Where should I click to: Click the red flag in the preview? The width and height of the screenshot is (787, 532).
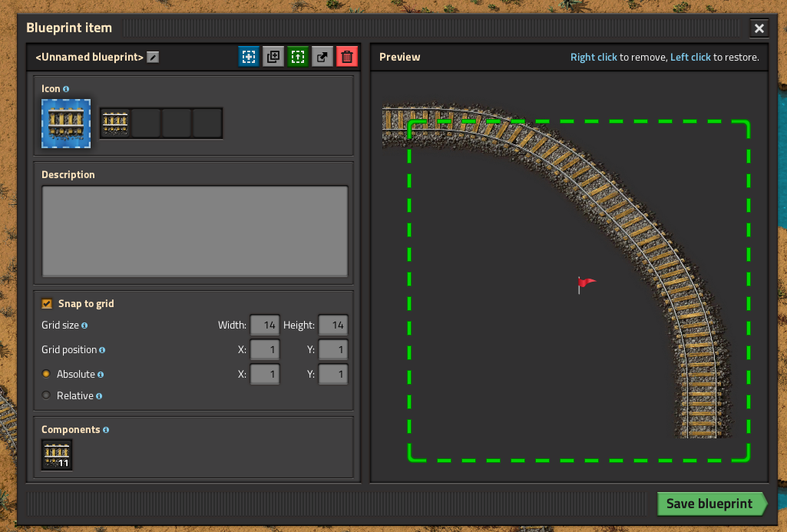coord(586,285)
